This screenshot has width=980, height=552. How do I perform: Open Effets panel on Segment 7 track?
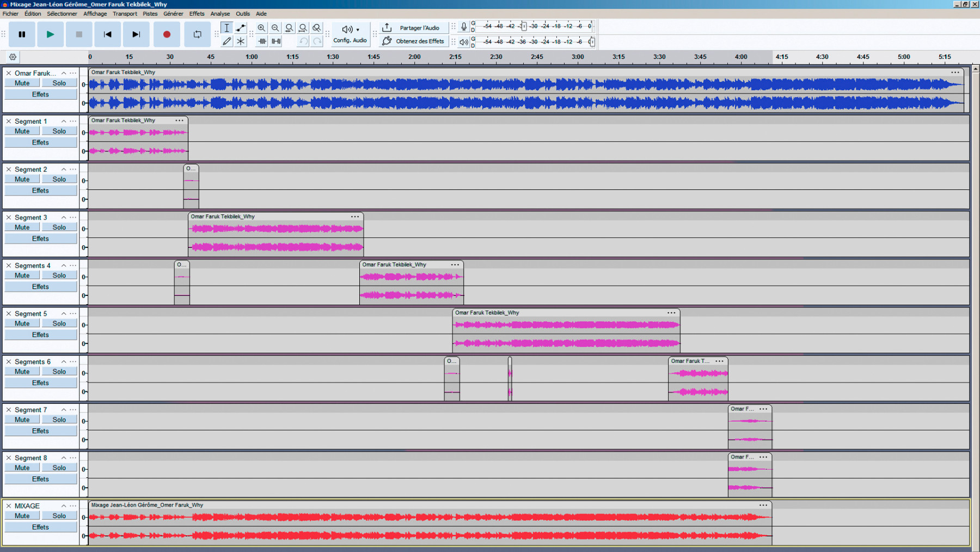pyautogui.click(x=40, y=430)
